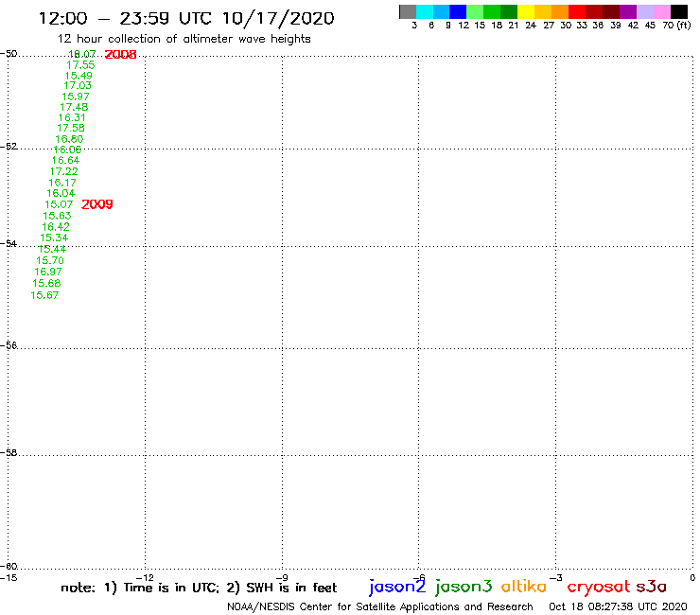Select the 16.06 reading on the -52 line

pos(67,149)
